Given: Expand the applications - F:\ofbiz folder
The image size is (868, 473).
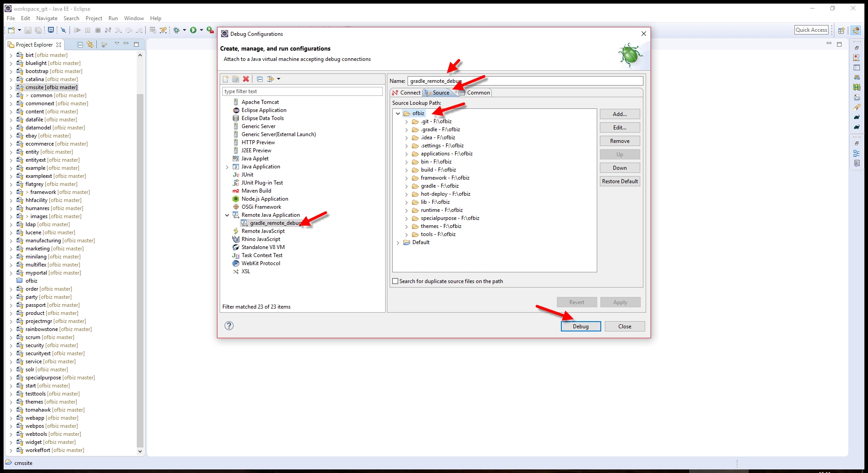Looking at the screenshot, I should click(406, 154).
